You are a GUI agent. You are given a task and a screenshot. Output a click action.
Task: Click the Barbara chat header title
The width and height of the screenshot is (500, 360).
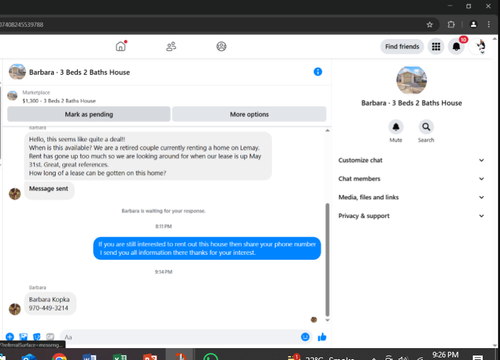pyautogui.click(x=79, y=72)
